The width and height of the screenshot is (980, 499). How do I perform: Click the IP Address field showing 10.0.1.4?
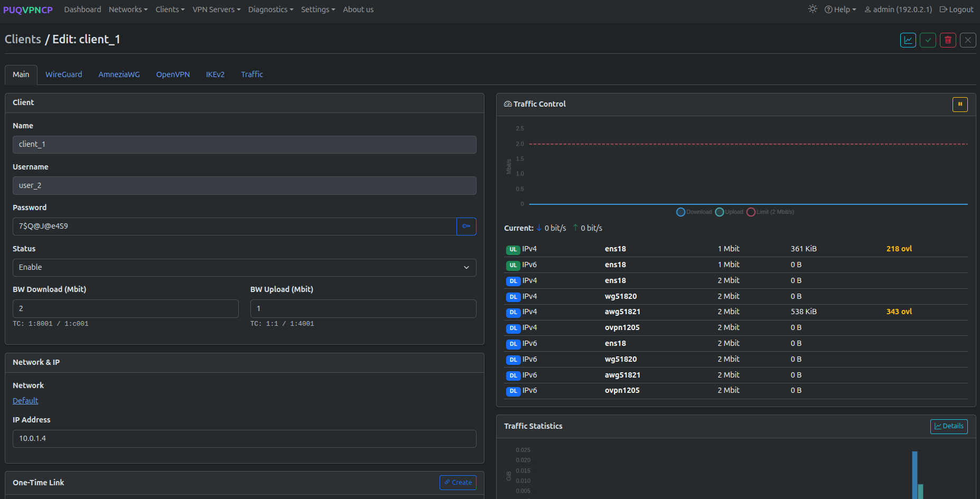(x=245, y=439)
